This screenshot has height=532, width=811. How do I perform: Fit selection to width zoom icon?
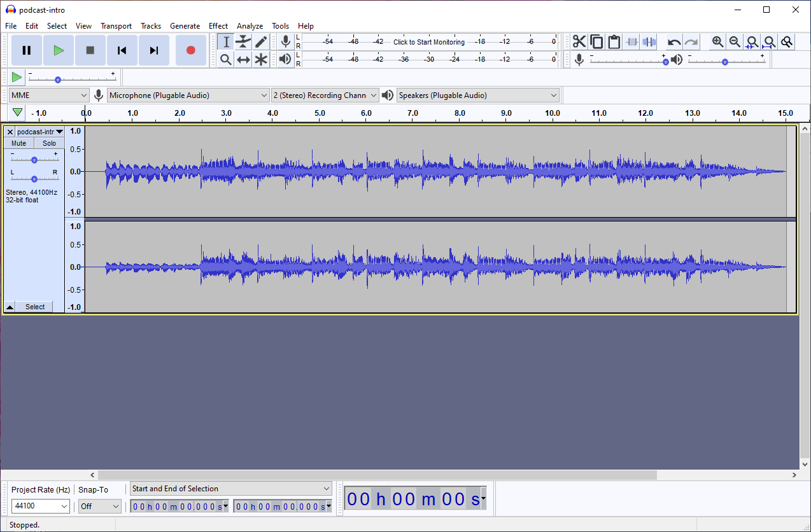pyautogui.click(x=752, y=42)
